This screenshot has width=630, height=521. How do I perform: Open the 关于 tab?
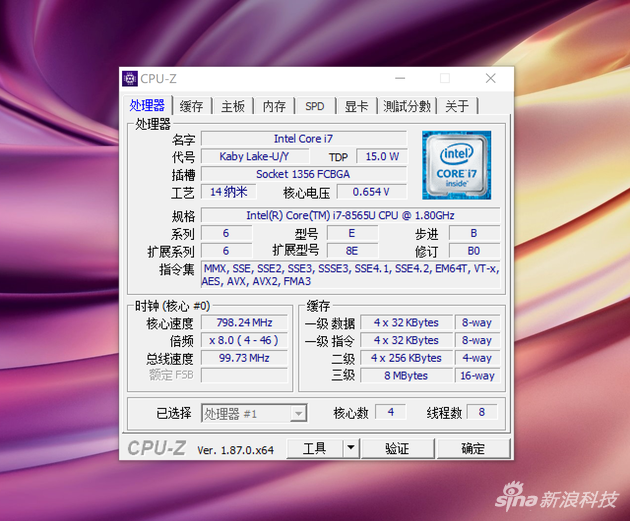pyautogui.click(x=457, y=106)
